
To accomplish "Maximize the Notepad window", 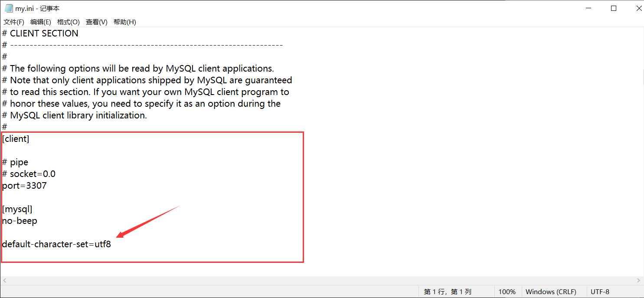I will 614,8.
